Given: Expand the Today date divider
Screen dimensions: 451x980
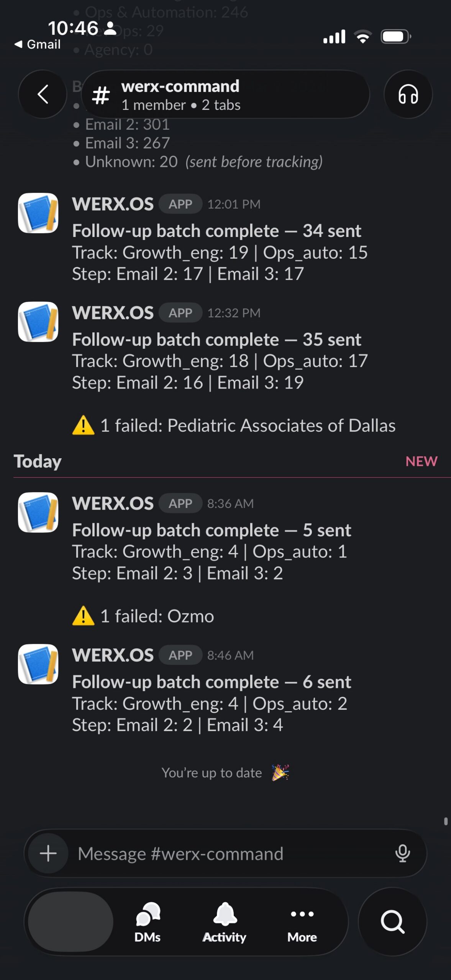Looking at the screenshot, I should point(37,461).
